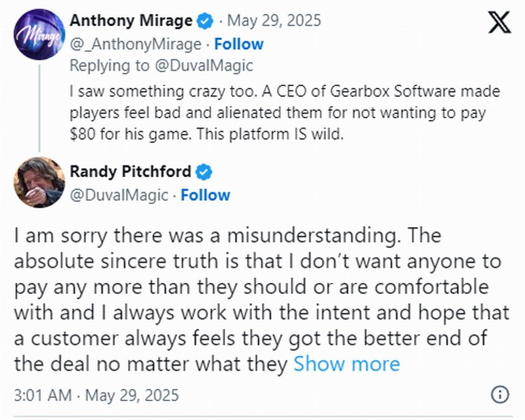This screenshot has width=525, height=420.
Task: Open the @DuvalMagic handle under Randy Pitchford
Action: point(120,195)
